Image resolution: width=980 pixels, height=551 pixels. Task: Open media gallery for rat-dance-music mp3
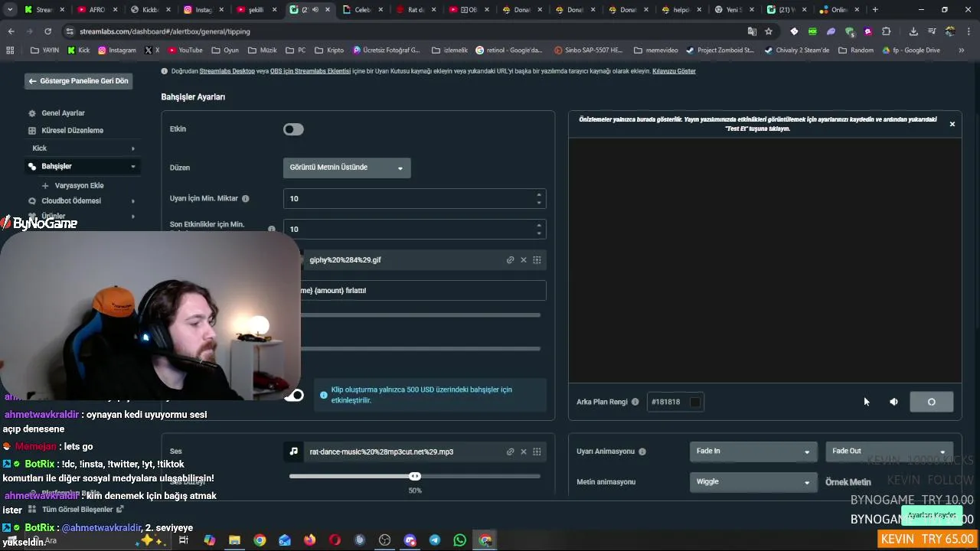pos(537,452)
